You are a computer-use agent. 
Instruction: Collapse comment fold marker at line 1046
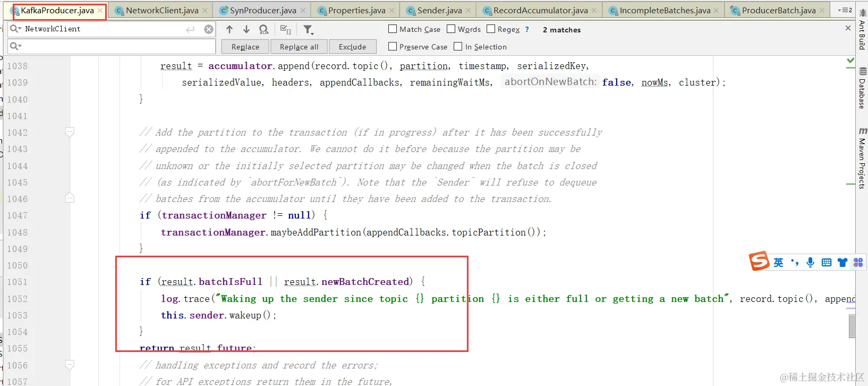click(70, 198)
